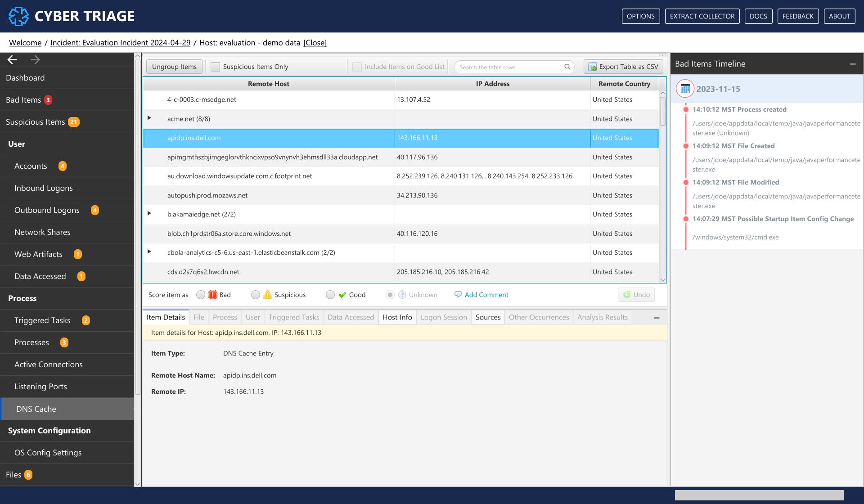Click the forward navigation arrow
The width and height of the screenshot is (864, 504).
pyautogui.click(x=35, y=59)
